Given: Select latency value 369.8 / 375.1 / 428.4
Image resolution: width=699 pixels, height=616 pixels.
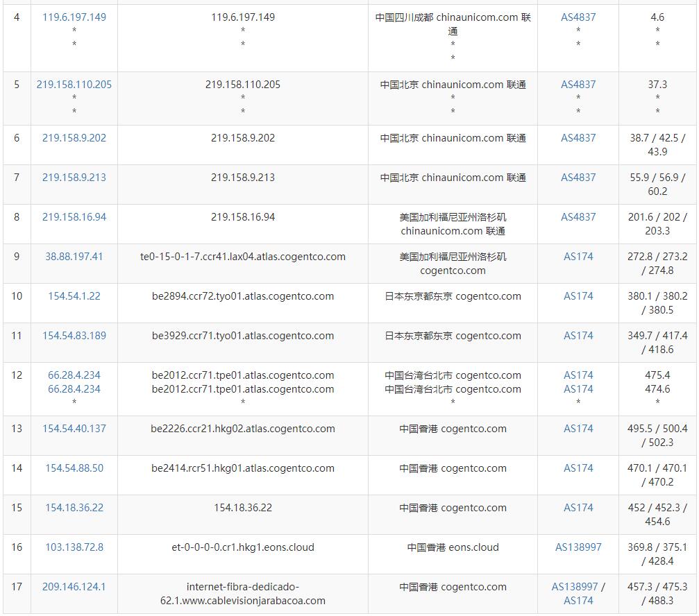Looking at the screenshot, I should [657, 554].
